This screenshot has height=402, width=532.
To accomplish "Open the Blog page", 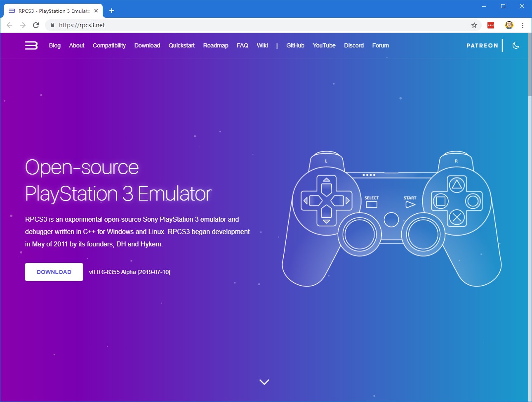I will tap(55, 45).
